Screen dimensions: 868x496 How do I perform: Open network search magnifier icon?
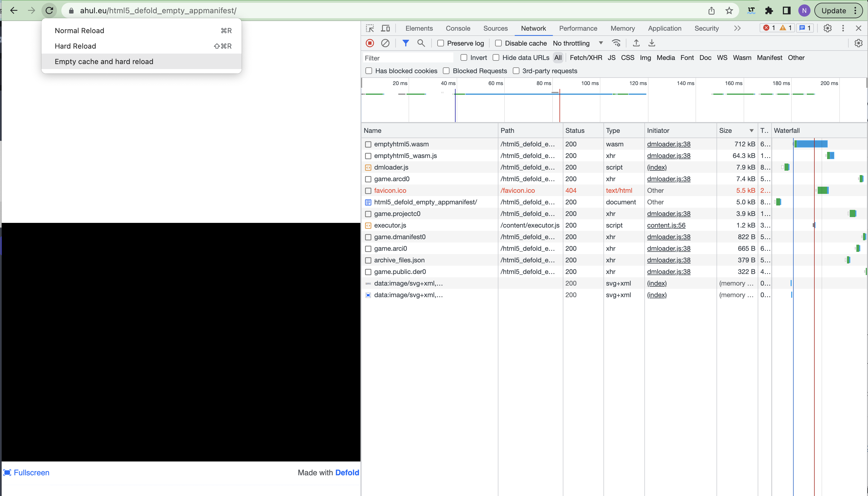pos(421,43)
